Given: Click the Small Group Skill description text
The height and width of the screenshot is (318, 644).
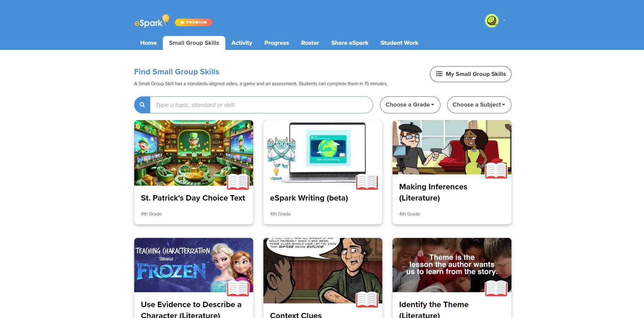Looking at the screenshot, I should pyautogui.click(x=261, y=83).
